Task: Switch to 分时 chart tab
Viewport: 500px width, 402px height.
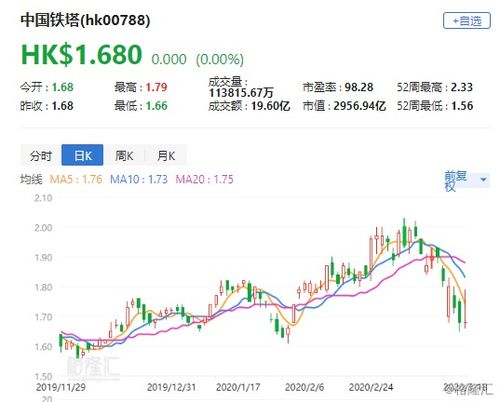Action: pos(41,155)
